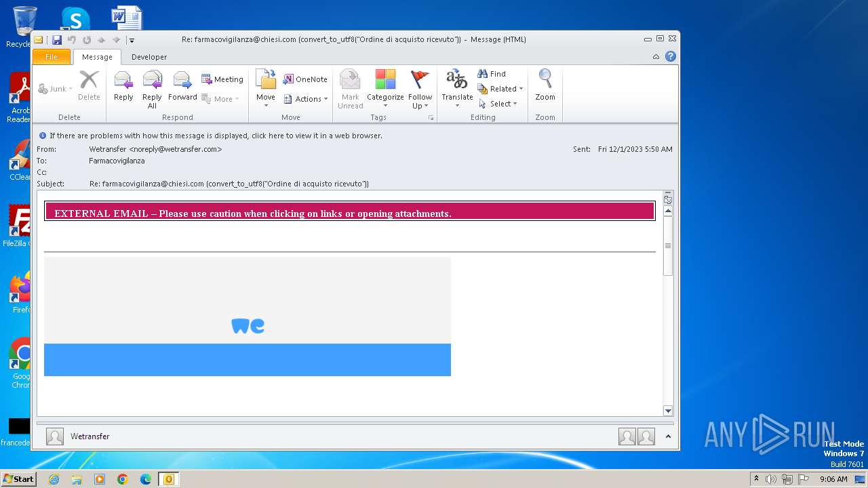Go to previous item with the up arrow
Image resolution: width=868 pixels, height=488 pixels.
tap(101, 40)
